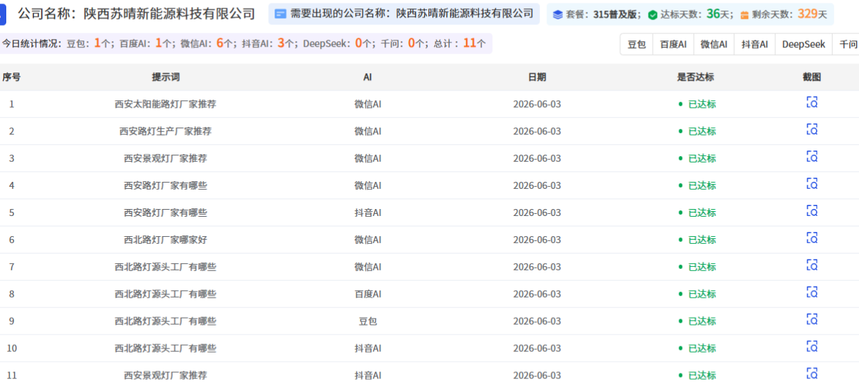Open screenshot icon for row 6 西北路灯厂家哪家好

[x=812, y=238]
